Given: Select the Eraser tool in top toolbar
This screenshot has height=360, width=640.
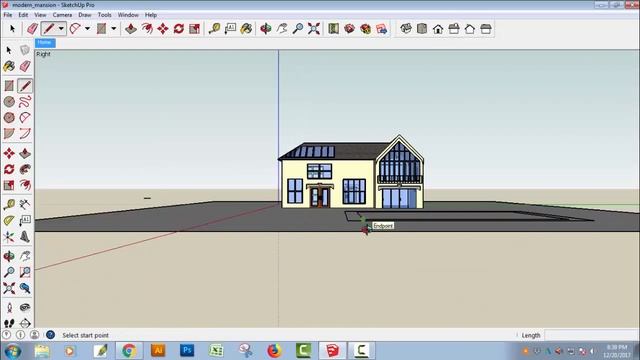Looking at the screenshot, I should point(32,29).
